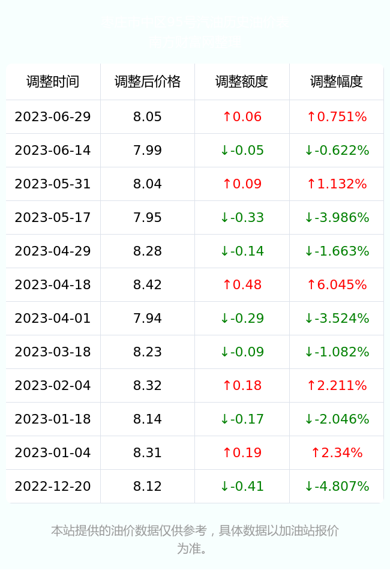390x588 pixels.
Task: Click the 调整时间 column header
Action: point(53,82)
